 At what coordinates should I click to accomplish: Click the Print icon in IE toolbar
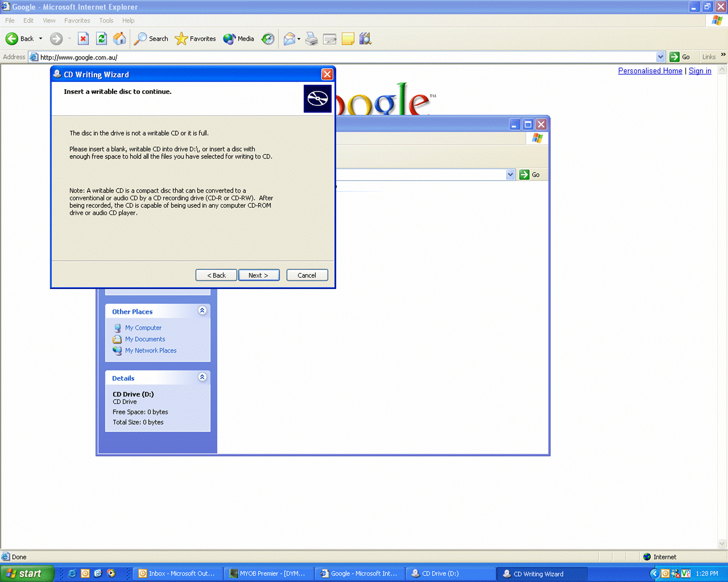312,39
